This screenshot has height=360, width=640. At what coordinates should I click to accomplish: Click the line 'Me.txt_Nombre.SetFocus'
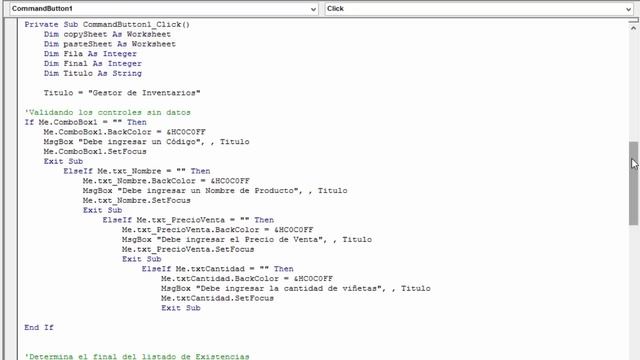click(x=137, y=201)
